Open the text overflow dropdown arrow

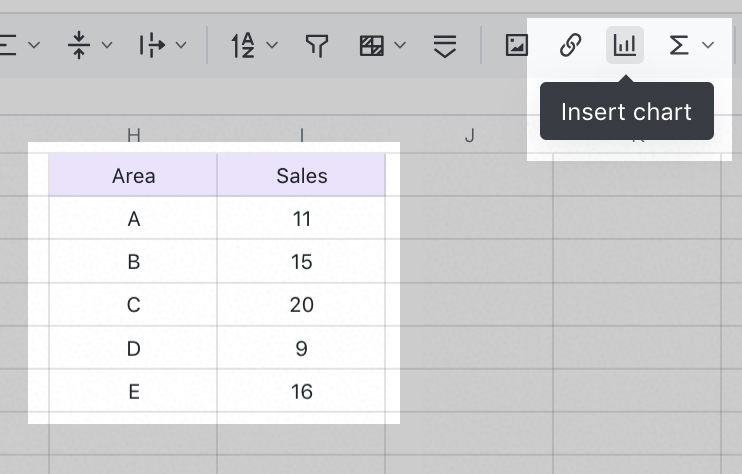[x=181, y=45]
